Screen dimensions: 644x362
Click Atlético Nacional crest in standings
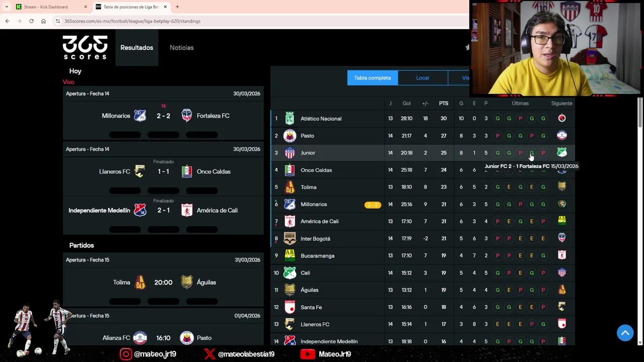click(x=290, y=119)
